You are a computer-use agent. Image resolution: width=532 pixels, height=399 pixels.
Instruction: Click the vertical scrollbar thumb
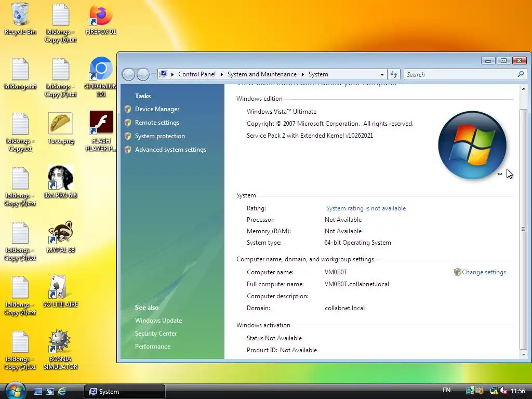tap(524, 229)
